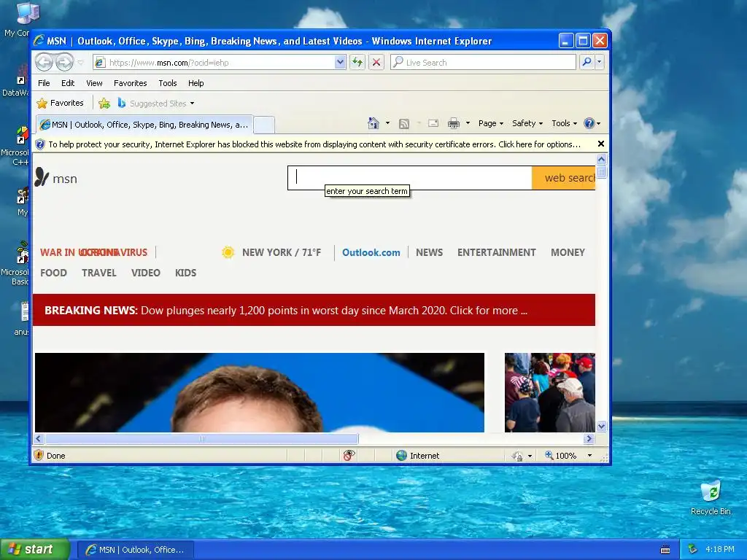Screen dimensions: 747x560
Task: Click the Home icon in command bar
Action: point(373,123)
